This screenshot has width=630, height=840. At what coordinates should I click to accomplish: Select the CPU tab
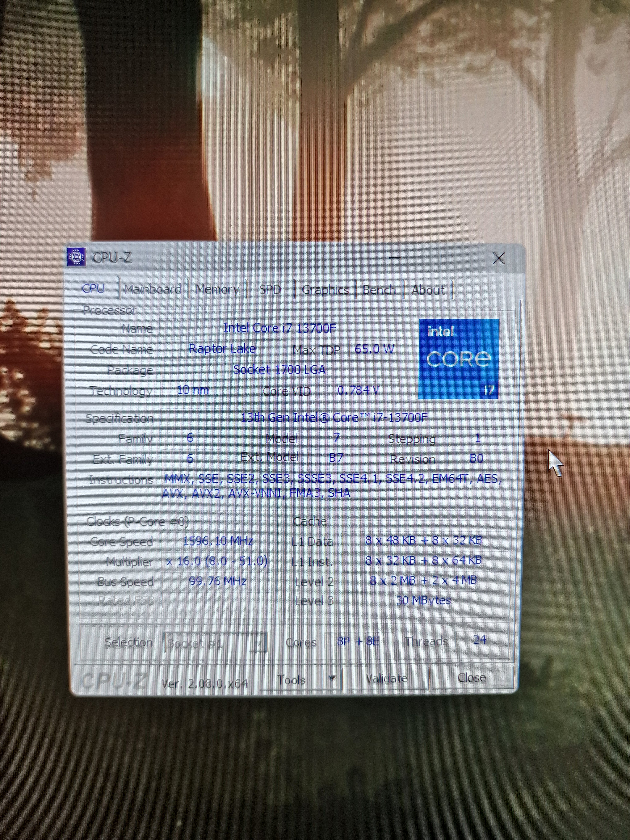(93, 289)
